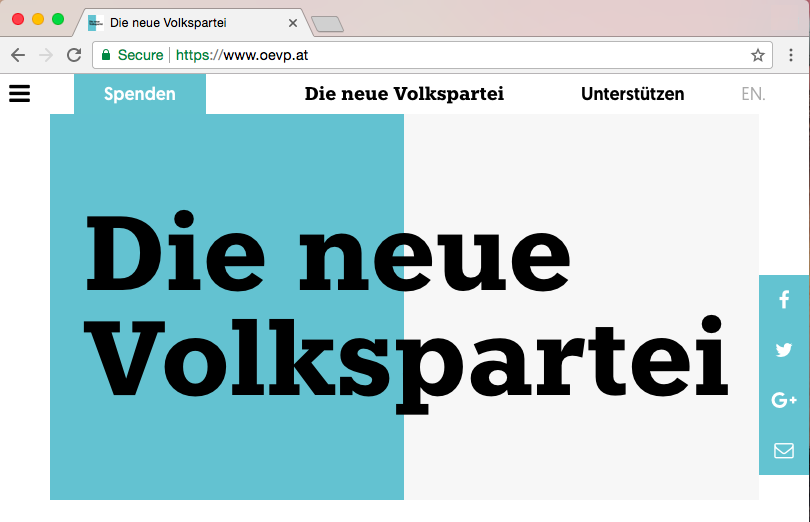Go back with the browser arrow

(18, 55)
